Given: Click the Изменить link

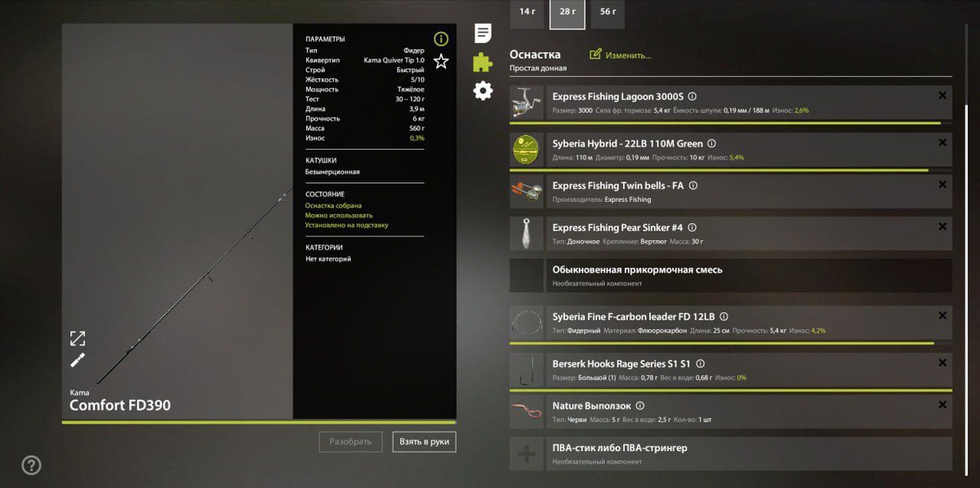Looking at the screenshot, I should pos(628,55).
